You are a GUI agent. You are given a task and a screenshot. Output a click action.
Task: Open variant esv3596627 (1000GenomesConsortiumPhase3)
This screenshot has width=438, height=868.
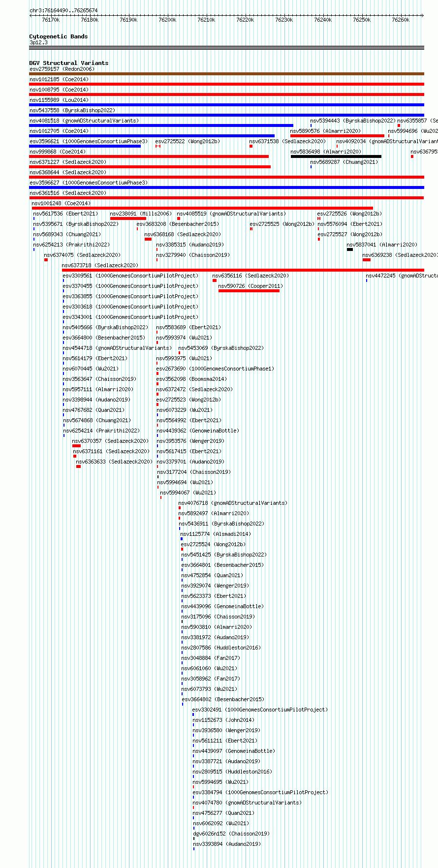tap(89, 183)
